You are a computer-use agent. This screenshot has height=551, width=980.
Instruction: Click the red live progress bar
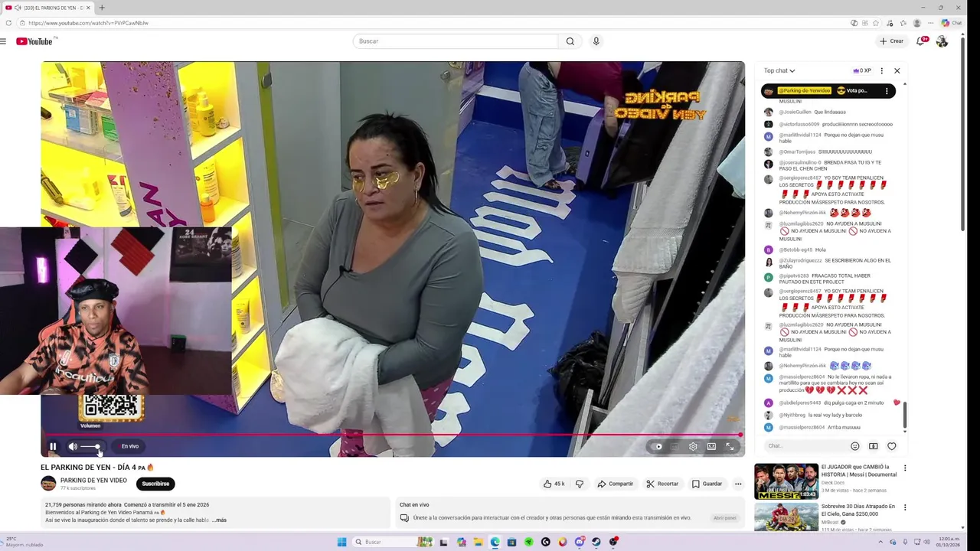tap(392, 435)
